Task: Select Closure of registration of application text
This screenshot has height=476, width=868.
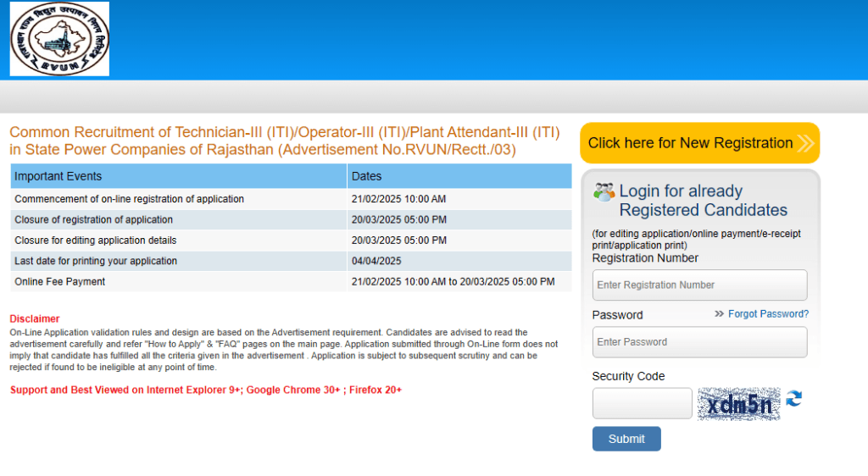Action: (93, 219)
